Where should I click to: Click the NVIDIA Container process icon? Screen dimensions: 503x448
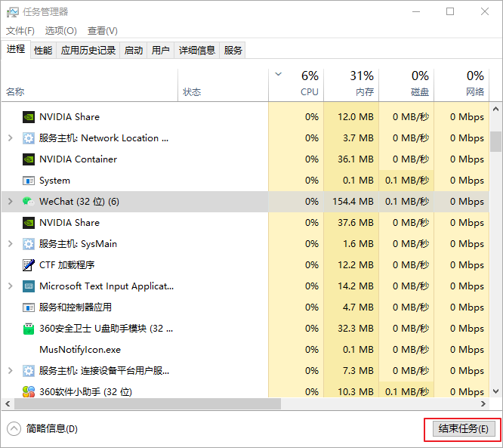[29, 159]
